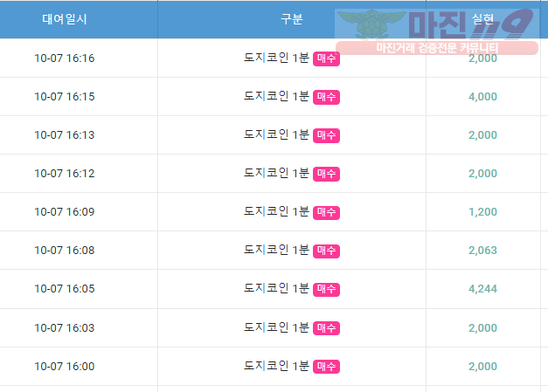Select the 2,063 realized amount

coord(482,251)
